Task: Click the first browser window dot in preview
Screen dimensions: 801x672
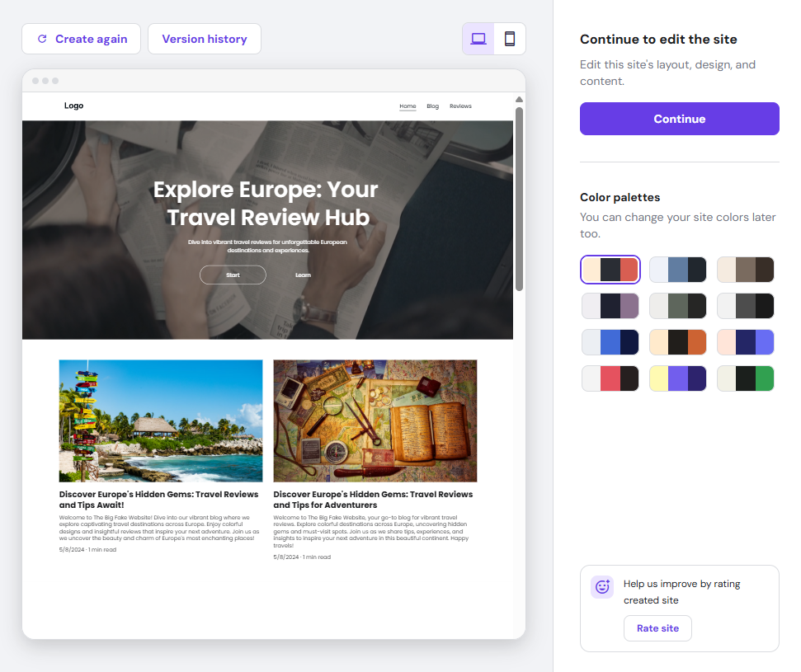Action: pyautogui.click(x=34, y=81)
